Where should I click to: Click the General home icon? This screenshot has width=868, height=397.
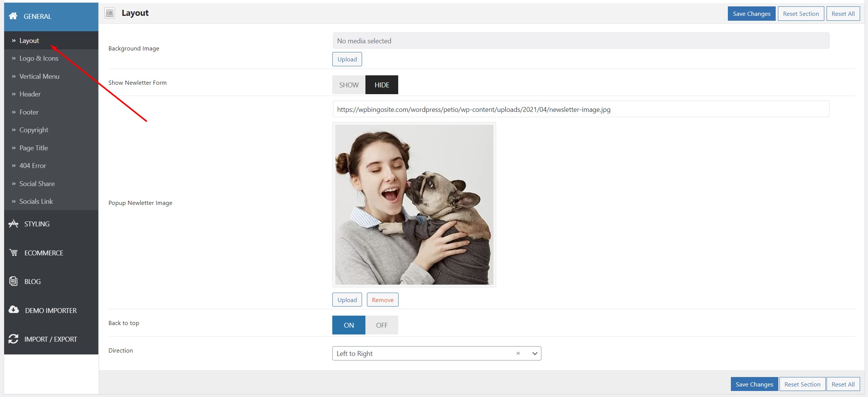click(x=13, y=16)
